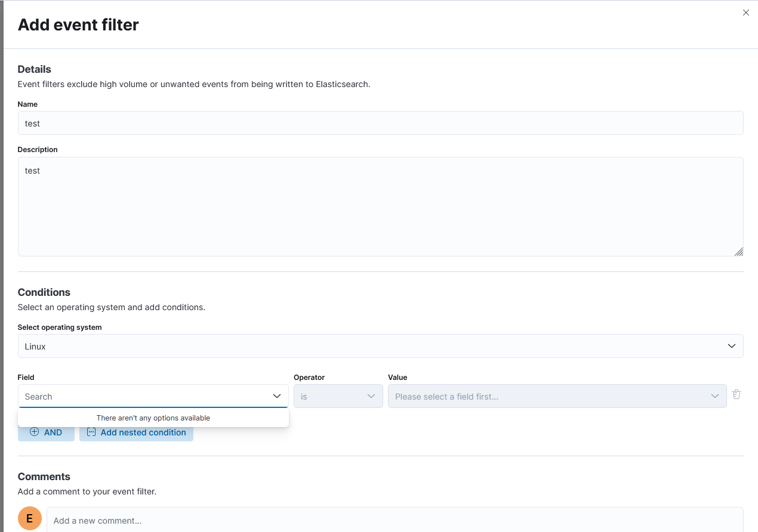The image size is (758, 532).
Task: Dismiss the flyout with the X icon
Action: (x=745, y=12)
